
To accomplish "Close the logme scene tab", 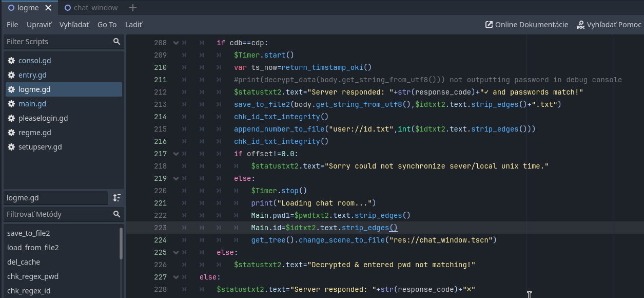I will pyautogui.click(x=48, y=8).
